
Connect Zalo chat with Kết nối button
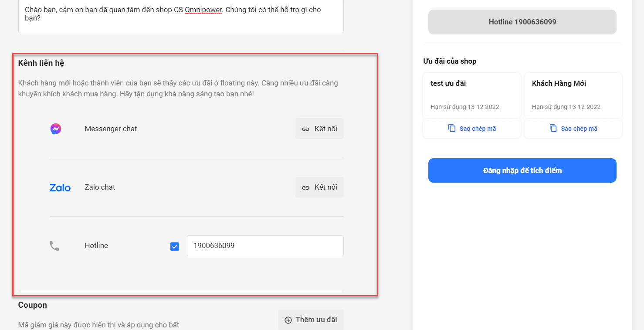click(319, 187)
